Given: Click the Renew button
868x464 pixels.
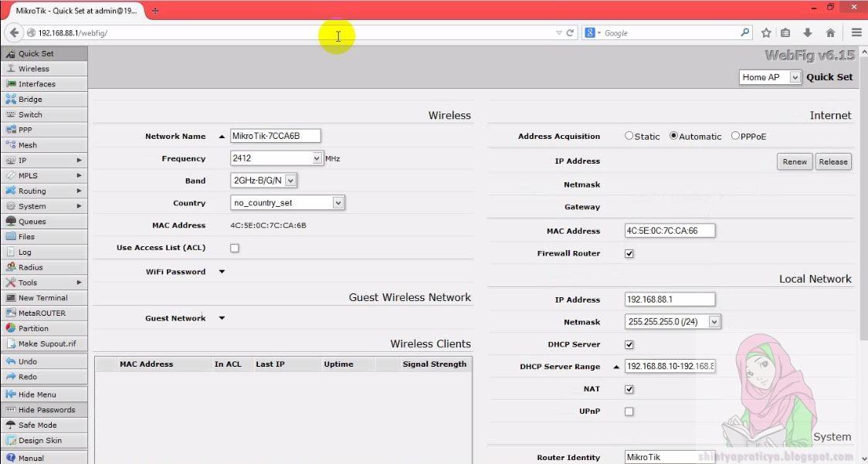Looking at the screenshot, I should click(795, 161).
